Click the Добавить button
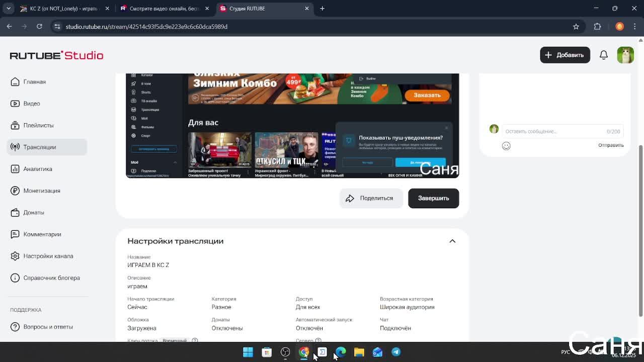644x362 pixels. 565,55
